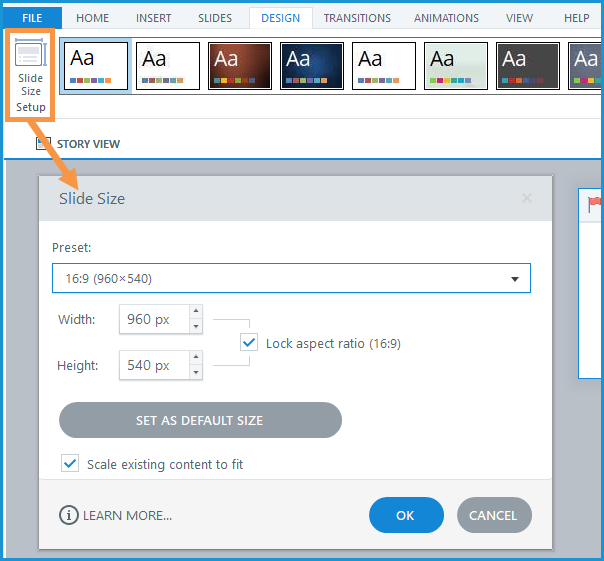
Task: Select the DESIGN tab
Action: pyautogui.click(x=280, y=18)
